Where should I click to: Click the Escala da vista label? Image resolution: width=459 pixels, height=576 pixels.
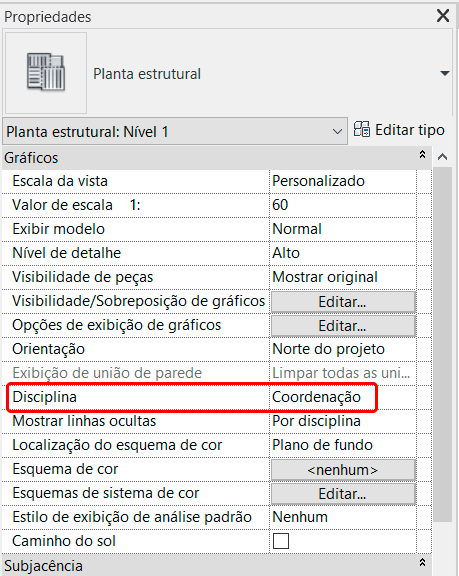(60, 181)
